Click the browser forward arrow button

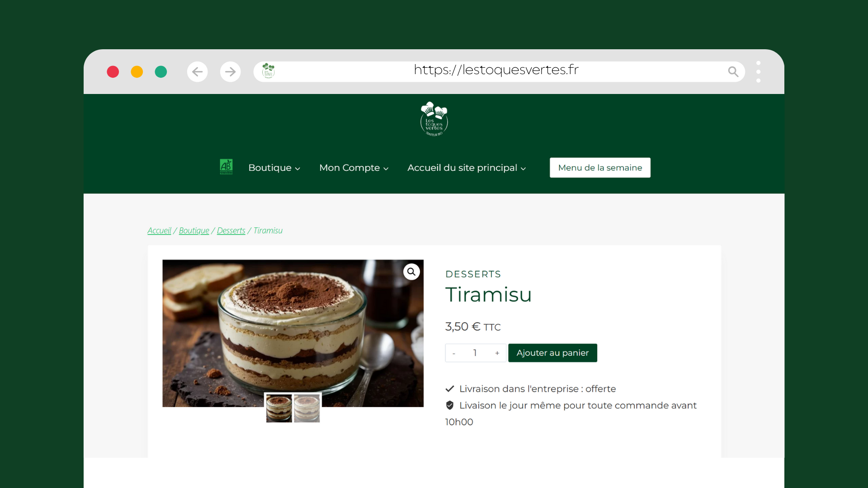click(x=231, y=71)
